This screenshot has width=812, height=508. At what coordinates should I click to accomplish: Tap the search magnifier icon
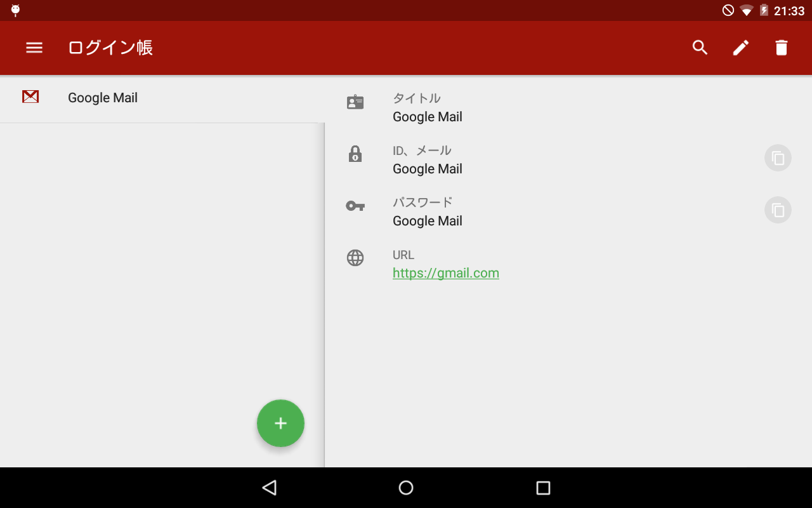coord(700,48)
